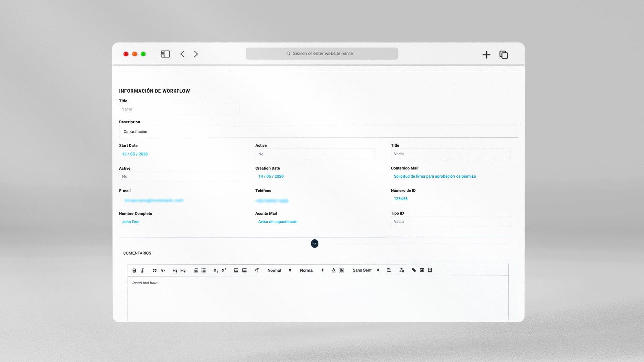Open the second Normal heading dropdown
The image size is (644, 362).
pyautogui.click(x=312, y=270)
